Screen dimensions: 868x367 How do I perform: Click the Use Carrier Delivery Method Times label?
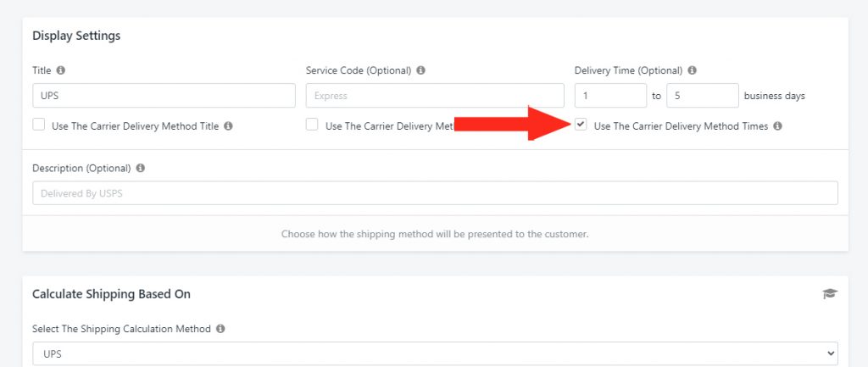pyautogui.click(x=681, y=125)
